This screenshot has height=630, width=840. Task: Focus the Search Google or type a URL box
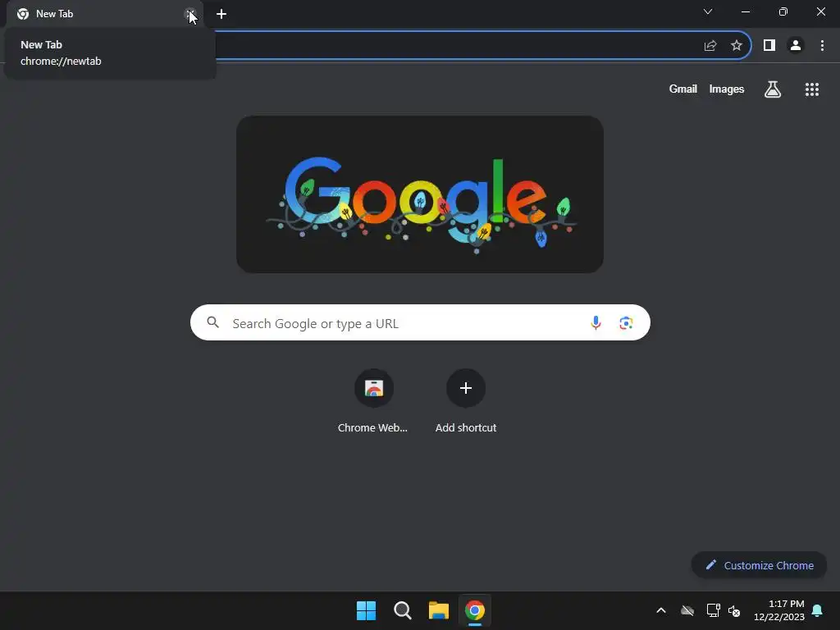(x=420, y=322)
